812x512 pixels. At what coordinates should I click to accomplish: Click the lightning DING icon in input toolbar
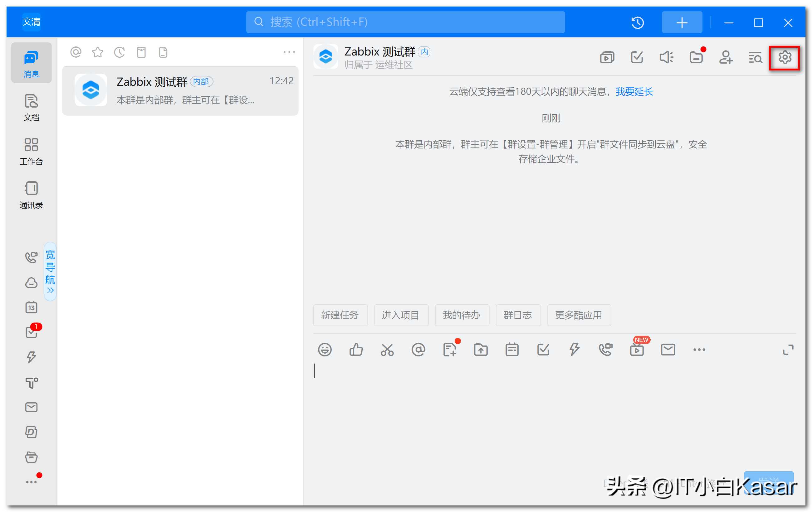[x=575, y=350]
